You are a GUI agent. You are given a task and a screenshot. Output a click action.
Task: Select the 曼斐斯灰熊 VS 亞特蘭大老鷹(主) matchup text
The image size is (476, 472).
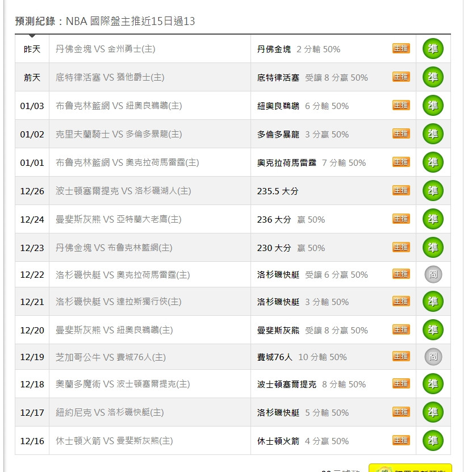click(x=118, y=219)
